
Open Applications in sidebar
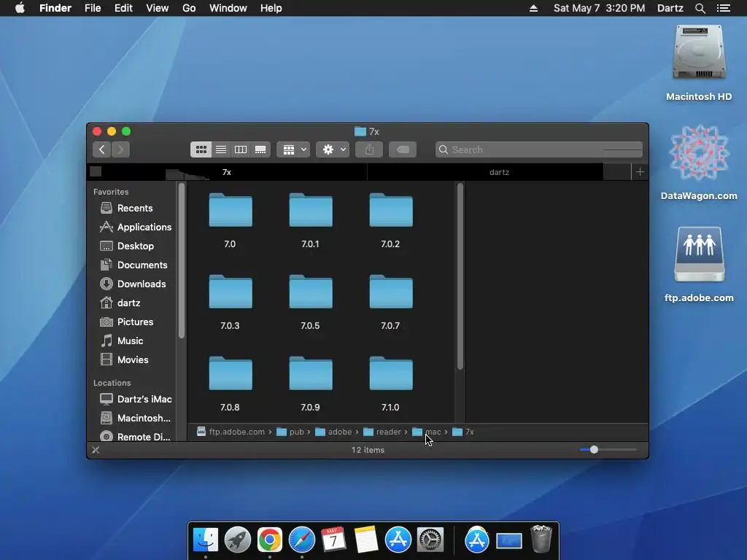click(x=135, y=227)
